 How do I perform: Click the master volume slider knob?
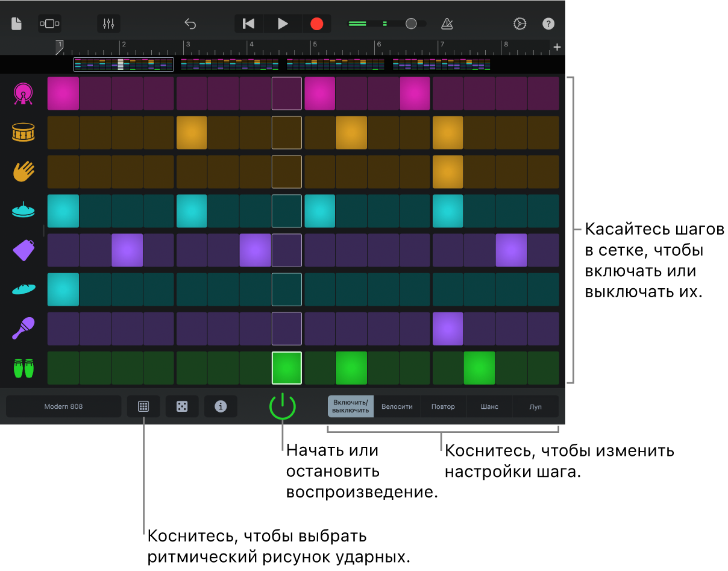coord(411,24)
